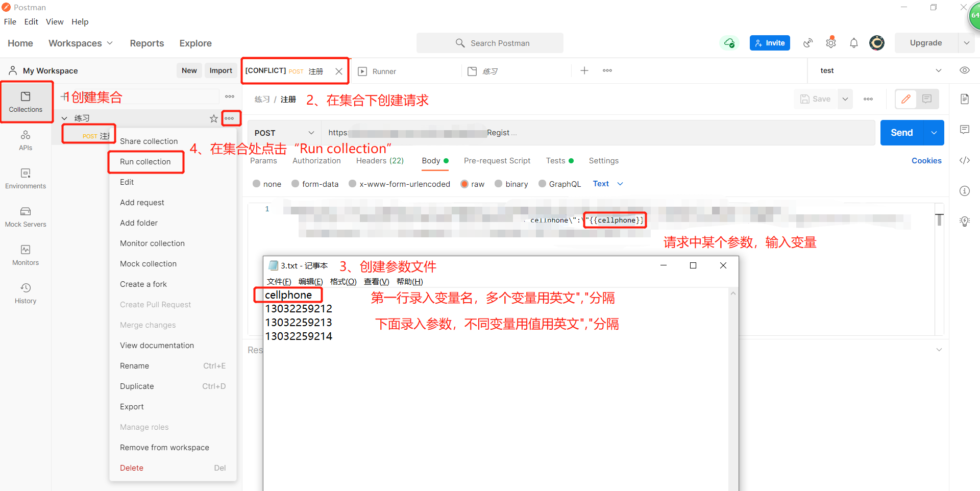This screenshot has width=980, height=491.
Task: Open the POST method dropdown
Action: click(284, 133)
